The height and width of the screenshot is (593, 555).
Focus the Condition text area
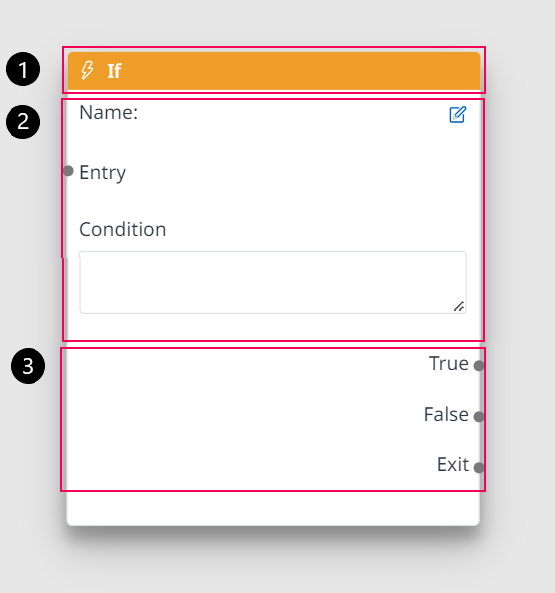tap(273, 282)
